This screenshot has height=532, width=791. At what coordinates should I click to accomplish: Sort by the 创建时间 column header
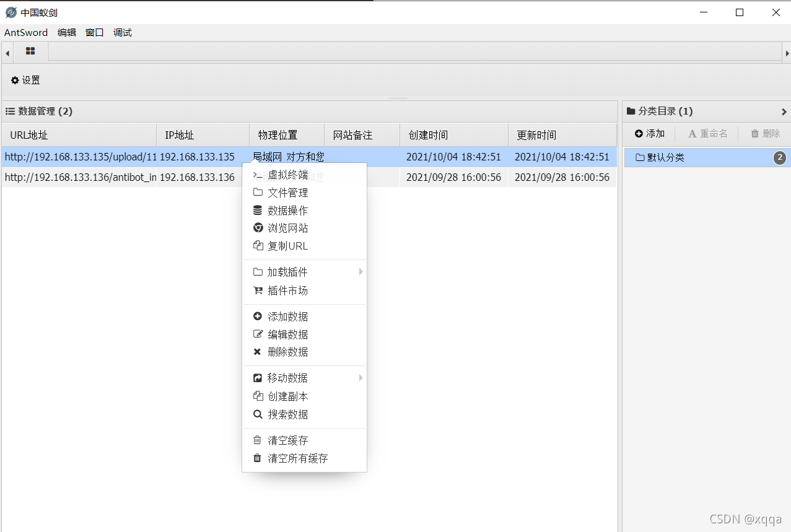pyautogui.click(x=454, y=135)
